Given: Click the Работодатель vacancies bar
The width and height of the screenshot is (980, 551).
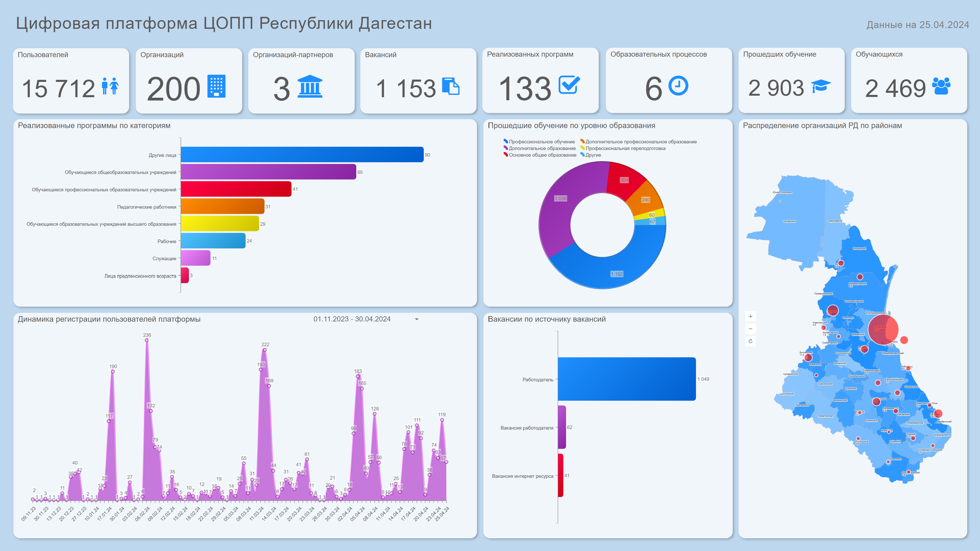Looking at the screenshot, I should coord(627,379).
